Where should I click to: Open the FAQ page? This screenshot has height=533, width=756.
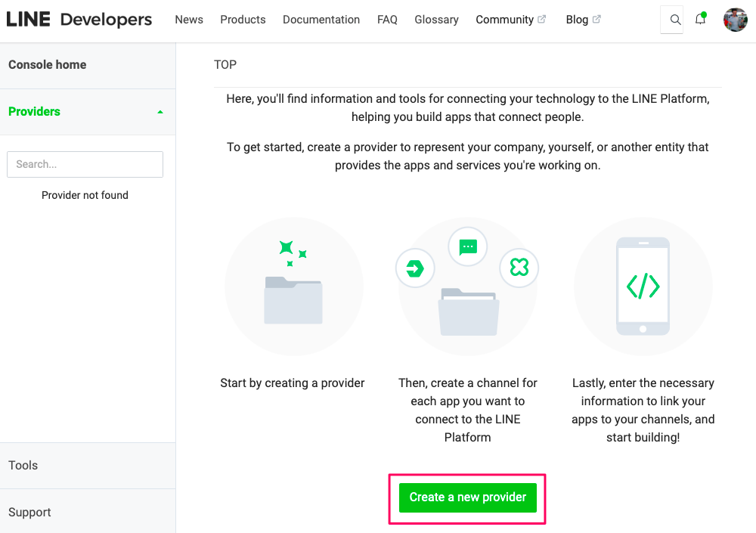(x=387, y=20)
